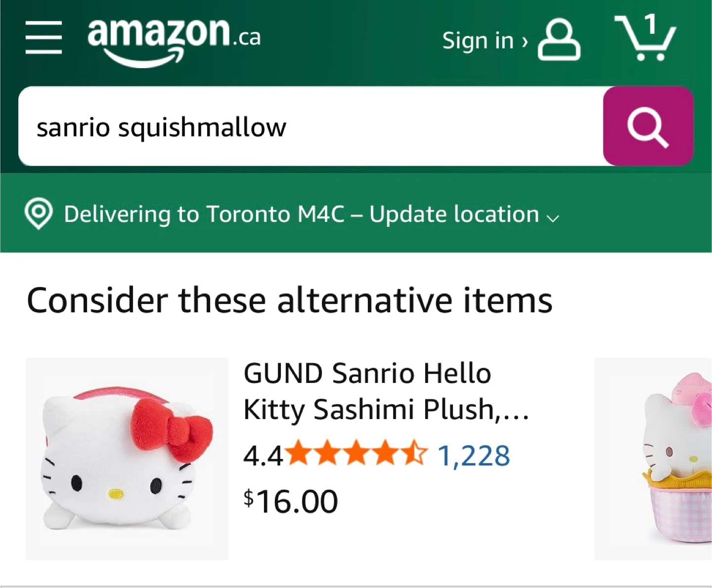The image size is (712, 588).
Task: Click inside the sanrio squishmallow search field
Action: pyautogui.click(x=311, y=126)
